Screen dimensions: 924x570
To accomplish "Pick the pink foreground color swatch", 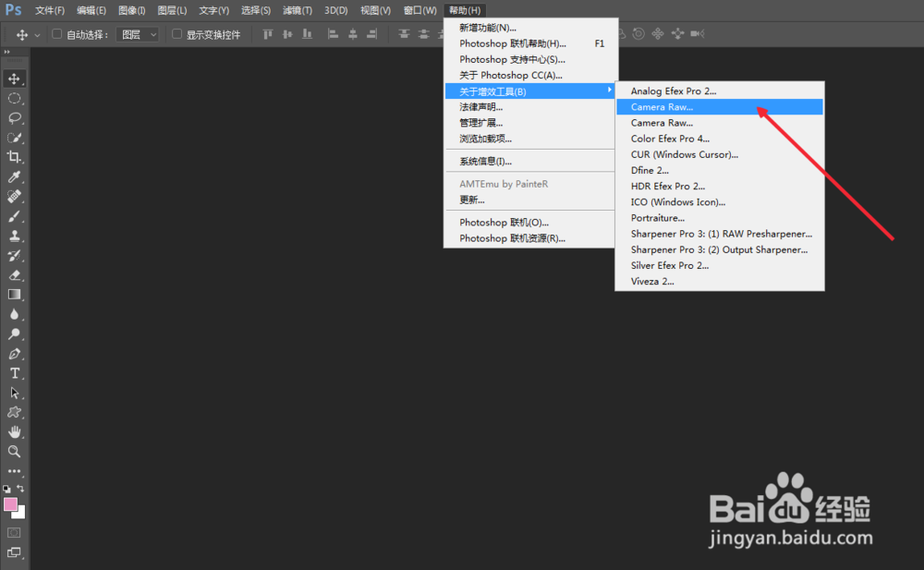I will click(10, 504).
